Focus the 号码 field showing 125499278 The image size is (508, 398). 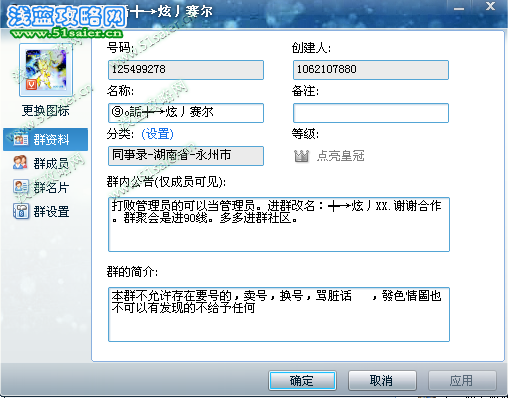click(x=186, y=70)
